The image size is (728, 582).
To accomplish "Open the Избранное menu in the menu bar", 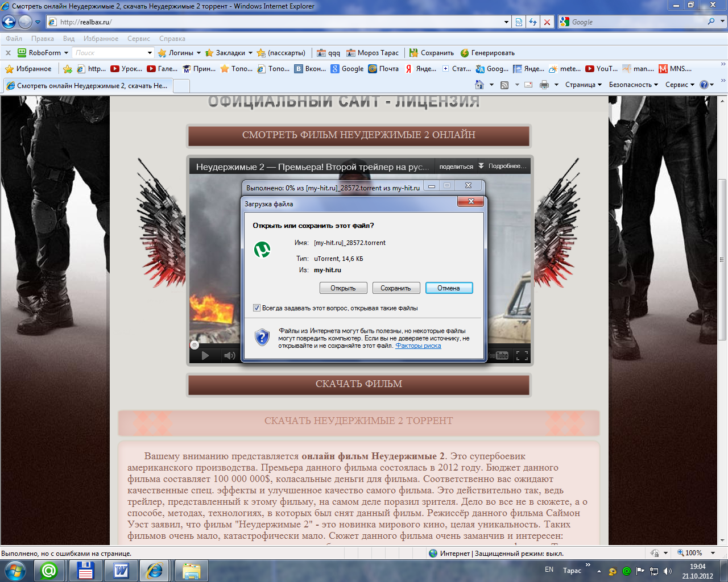I will click(101, 39).
